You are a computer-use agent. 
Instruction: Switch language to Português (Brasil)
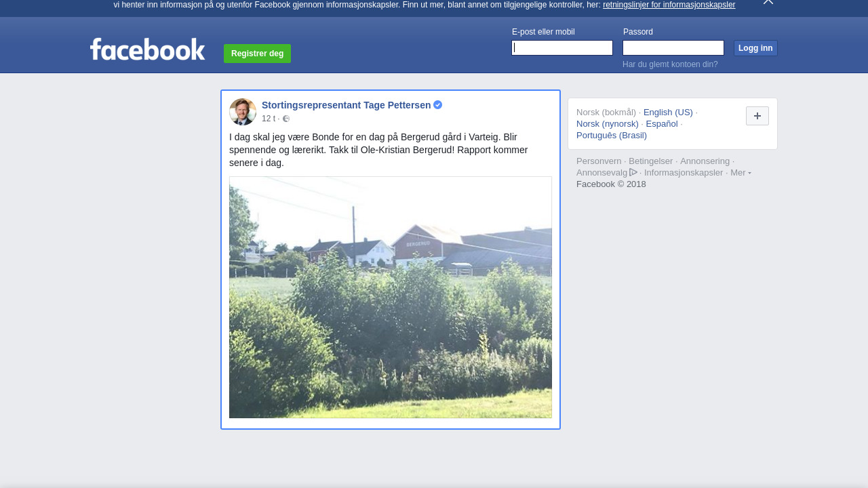click(x=612, y=136)
